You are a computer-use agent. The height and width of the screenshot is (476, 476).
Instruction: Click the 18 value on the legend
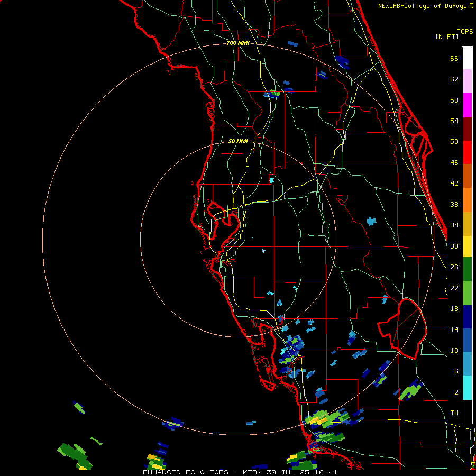click(x=454, y=309)
